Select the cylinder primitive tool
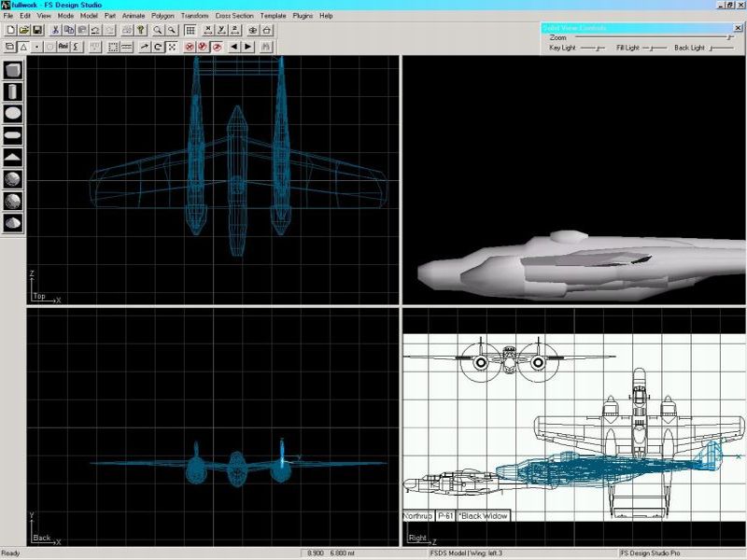The width and height of the screenshot is (747, 560). click(x=13, y=91)
